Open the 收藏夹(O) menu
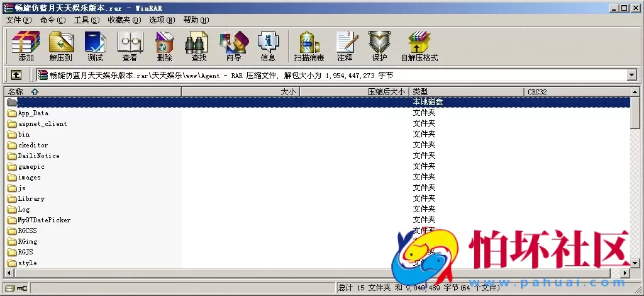Screen dimensions: 644x296 coord(125,20)
